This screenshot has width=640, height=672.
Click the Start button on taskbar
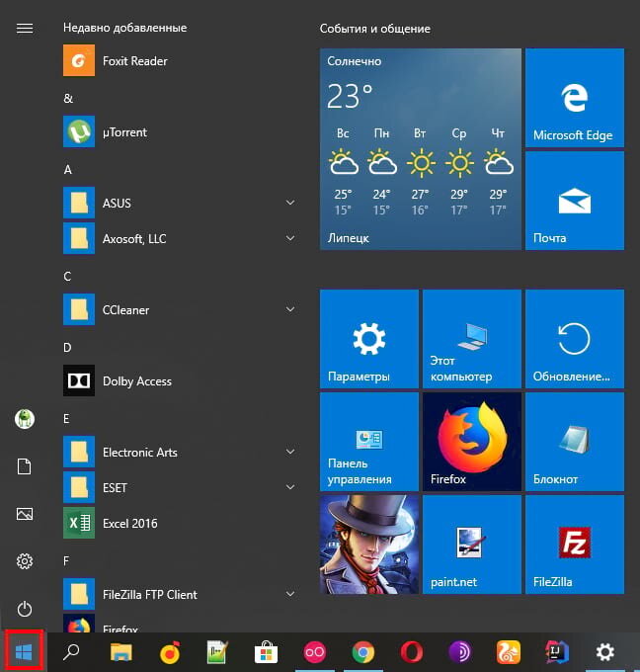tap(24, 652)
